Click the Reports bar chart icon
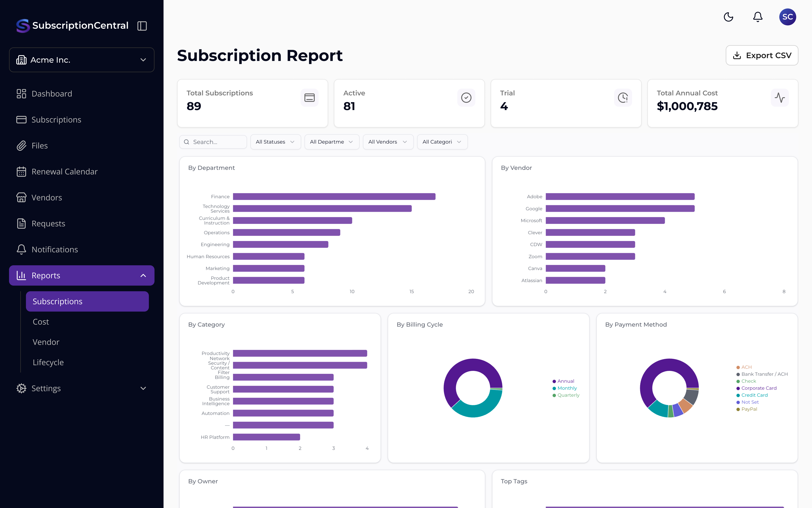 (x=21, y=275)
